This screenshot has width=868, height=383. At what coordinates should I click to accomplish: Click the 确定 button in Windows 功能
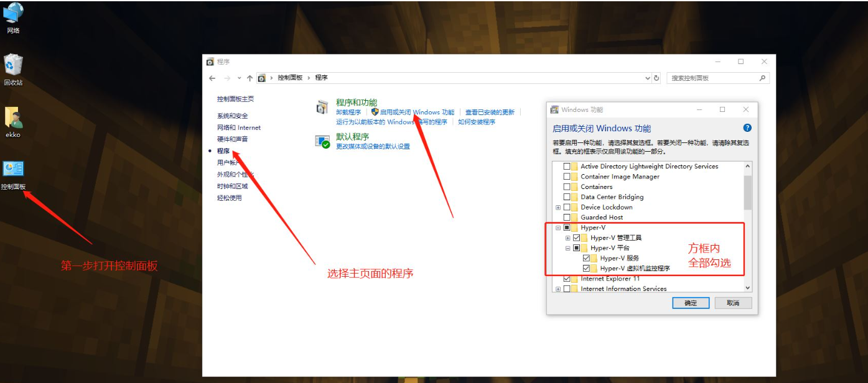pos(690,303)
